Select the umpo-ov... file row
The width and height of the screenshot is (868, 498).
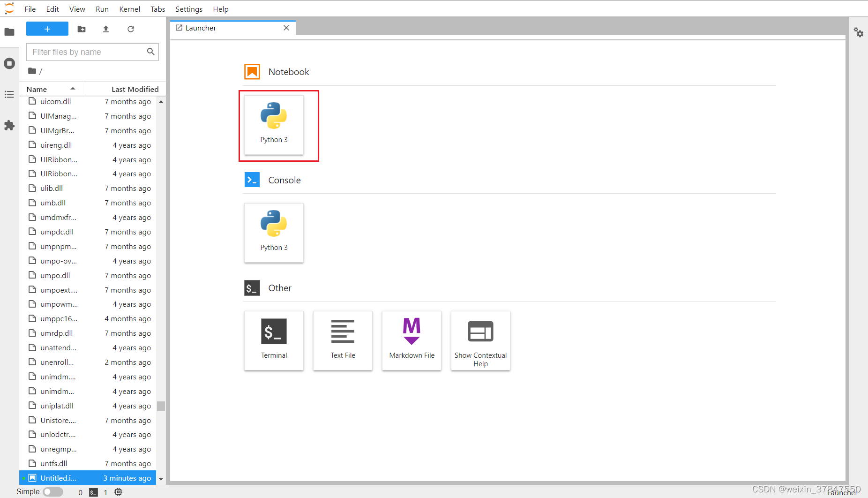tap(88, 261)
